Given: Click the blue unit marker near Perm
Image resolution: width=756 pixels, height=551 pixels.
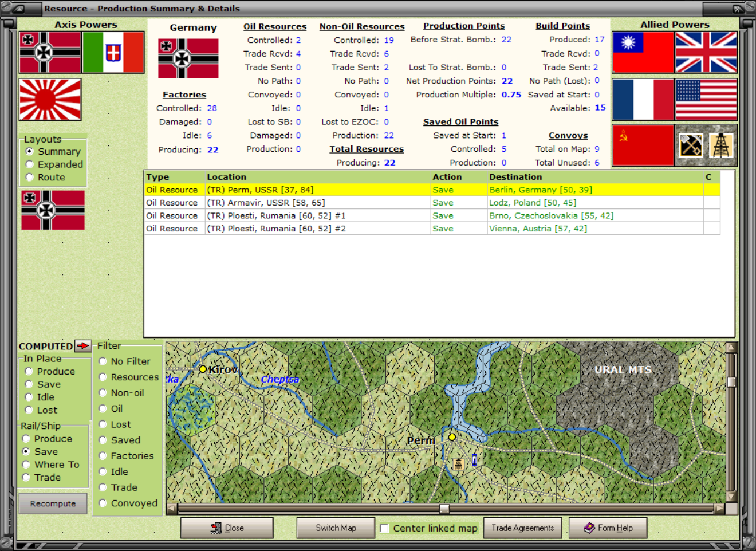Looking at the screenshot, I should coord(474,459).
